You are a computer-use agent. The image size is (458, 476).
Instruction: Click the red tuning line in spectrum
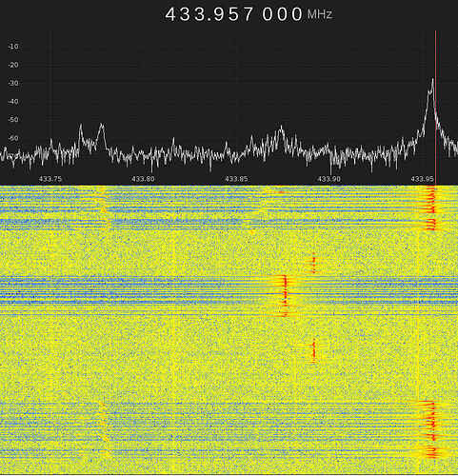pos(436,108)
